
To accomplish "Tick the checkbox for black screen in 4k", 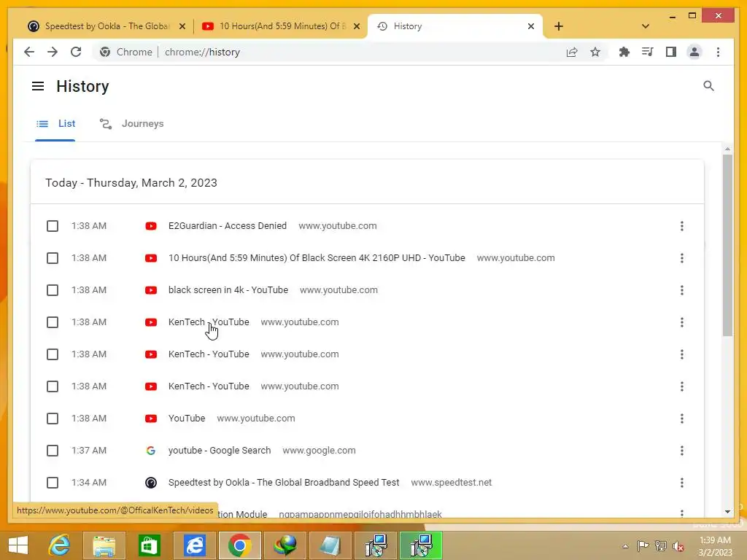I will click(x=53, y=290).
